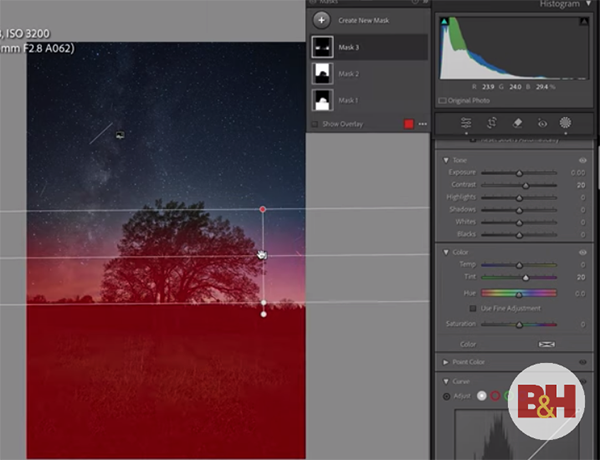Open the Mask 1 thumbnail

tap(322, 100)
